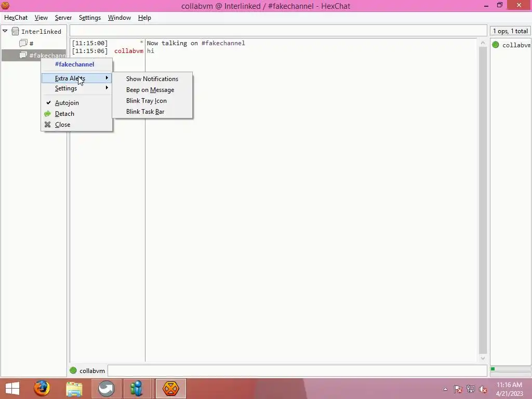Choose Close from the context menu
This screenshot has width=532, height=399.
(x=77, y=125)
